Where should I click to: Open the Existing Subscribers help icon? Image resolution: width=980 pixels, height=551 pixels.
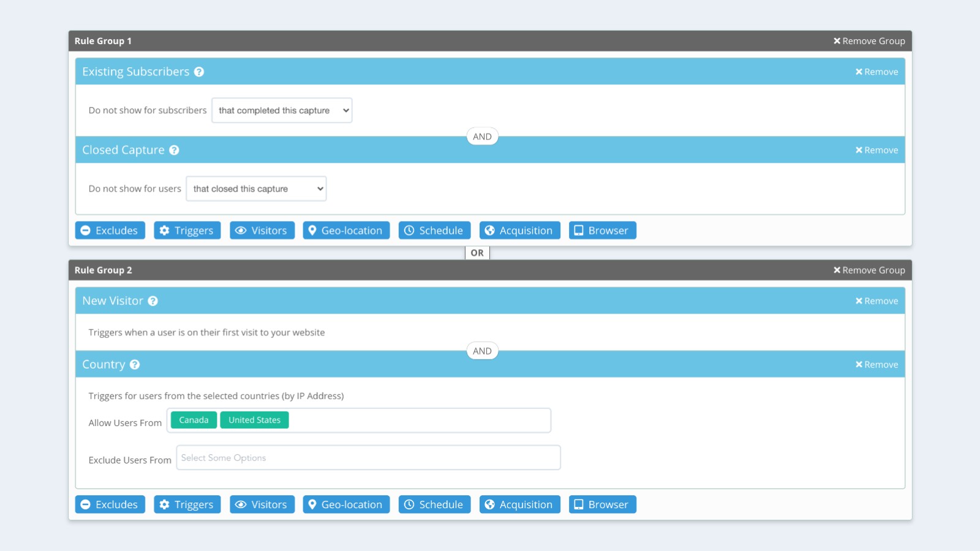[x=199, y=72]
